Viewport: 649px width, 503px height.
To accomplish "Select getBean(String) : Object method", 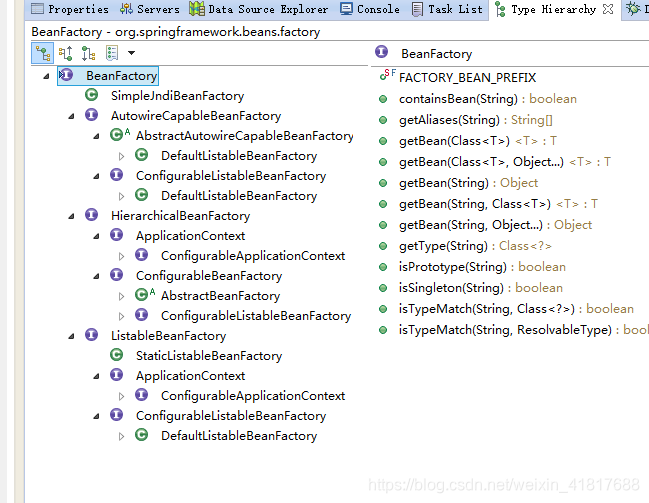I will 468,183.
